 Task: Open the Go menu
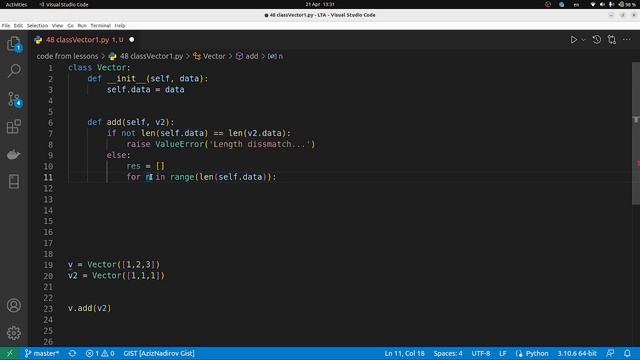click(70, 26)
